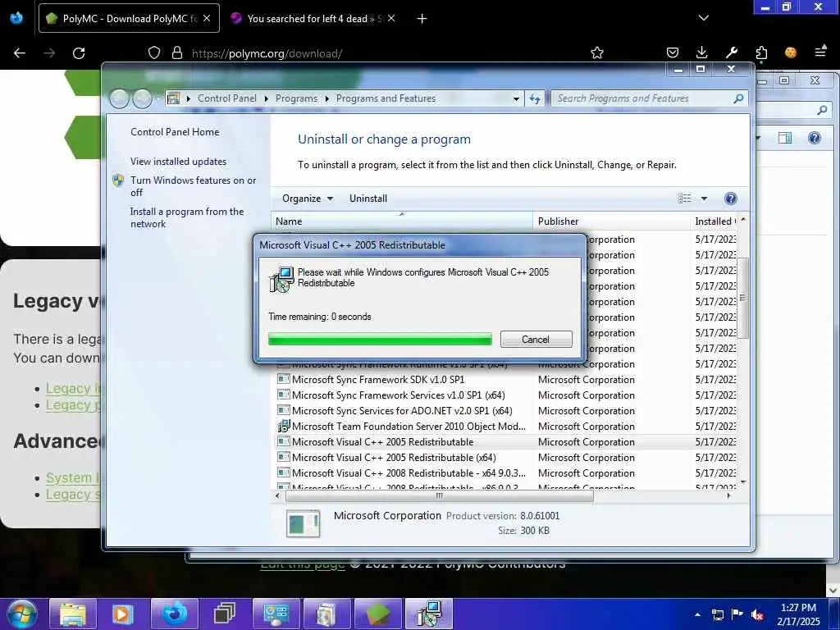Viewport: 840px width, 630px height.
Task: List all Firefox tabs dropdown
Action: (703, 18)
